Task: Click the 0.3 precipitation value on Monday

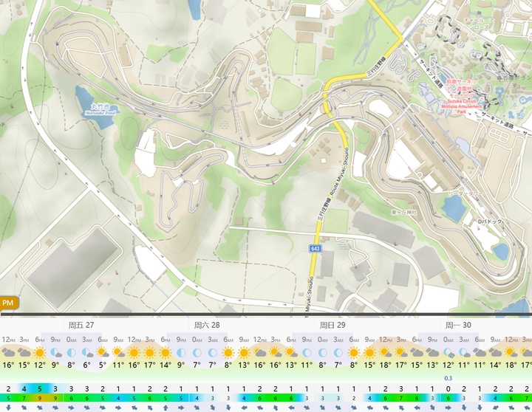Action: pyautogui.click(x=448, y=378)
